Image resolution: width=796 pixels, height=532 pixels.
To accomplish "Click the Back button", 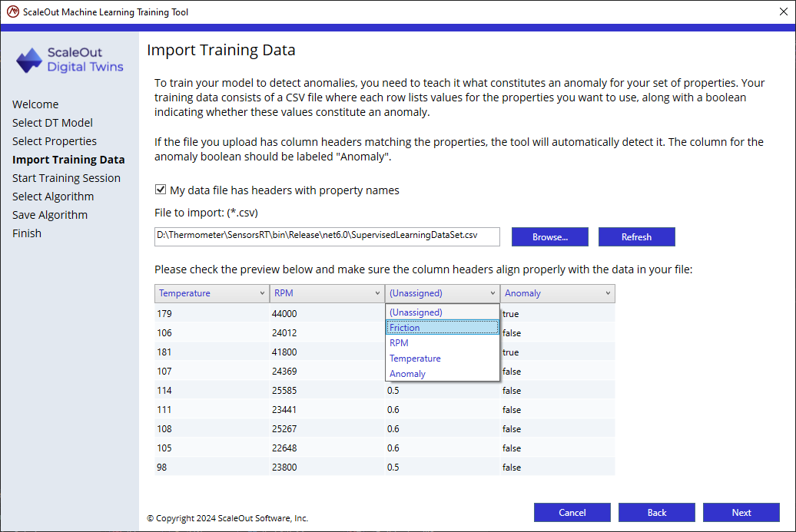I will (x=656, y=512).
